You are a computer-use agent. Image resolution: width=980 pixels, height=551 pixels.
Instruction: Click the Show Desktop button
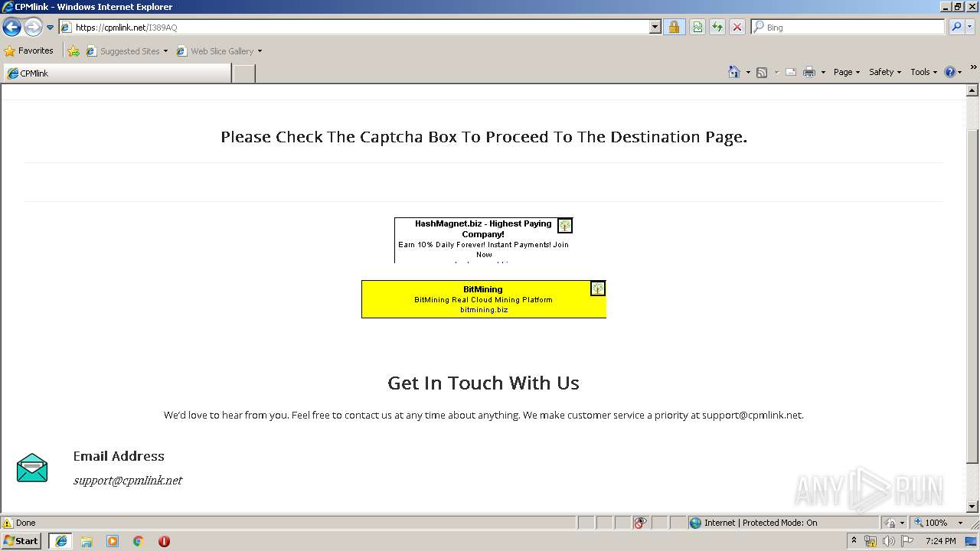[972, 541]
